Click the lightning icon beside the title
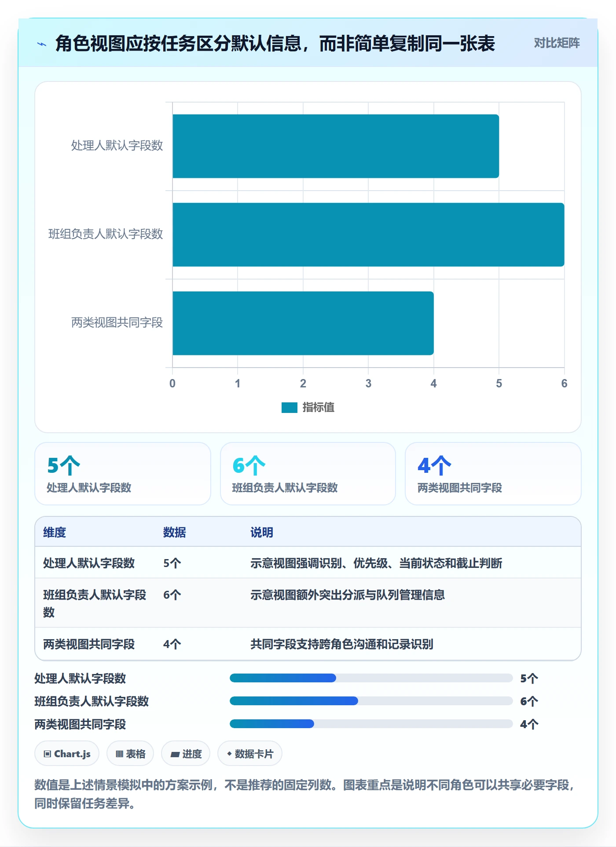The width and height of the screenshot is (616, 847). pos(42,44)
